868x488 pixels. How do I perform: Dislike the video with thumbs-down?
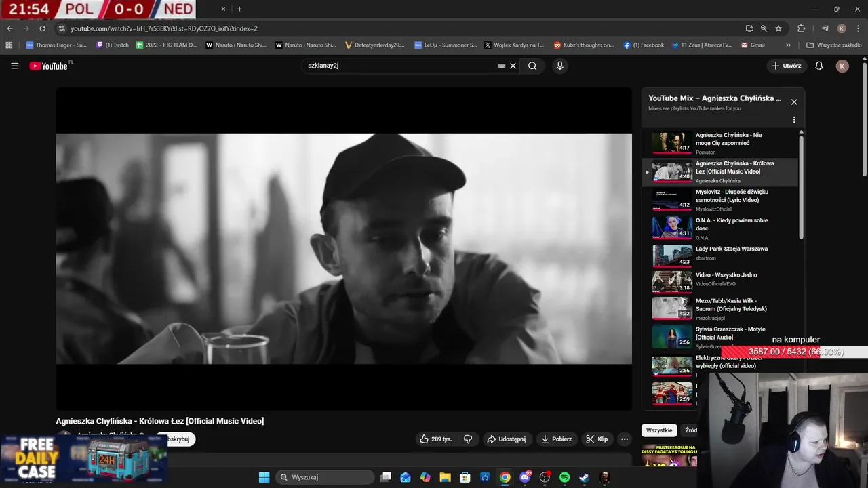pyautogui.click(x=468, y=439)
